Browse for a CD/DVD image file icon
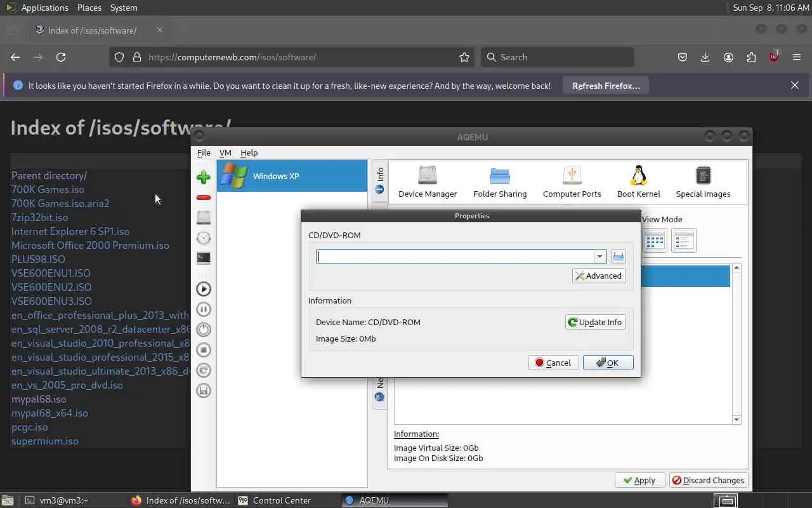The width and height of the screenshot is (812, 508). (x=619, y=257)
